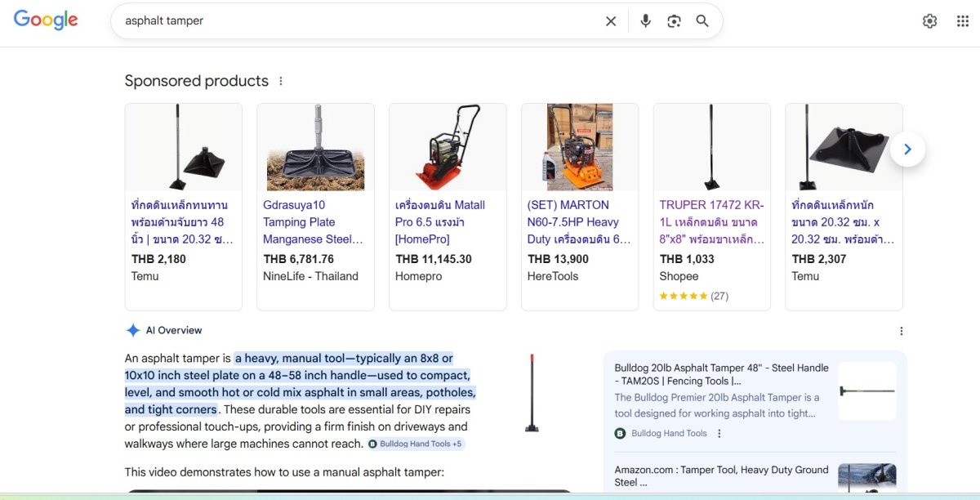The image size is (980, 500).
Task: Start voice search with the microphone icon
Action: [645, 21]
